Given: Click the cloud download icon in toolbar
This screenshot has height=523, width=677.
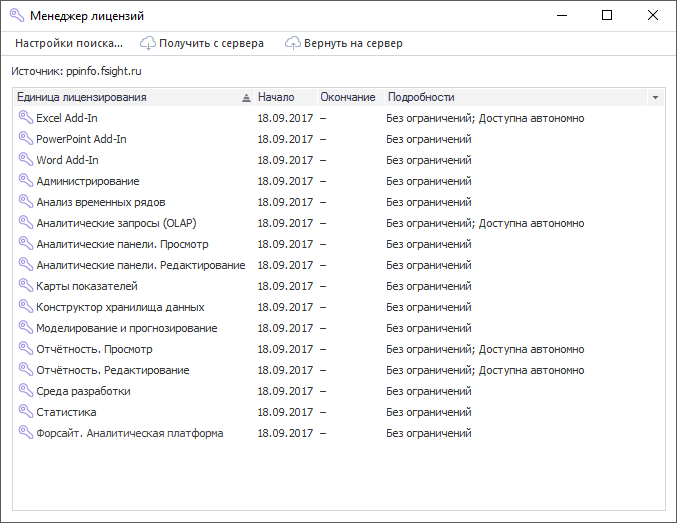Looking at the screenshot, I should pos(148,43).
